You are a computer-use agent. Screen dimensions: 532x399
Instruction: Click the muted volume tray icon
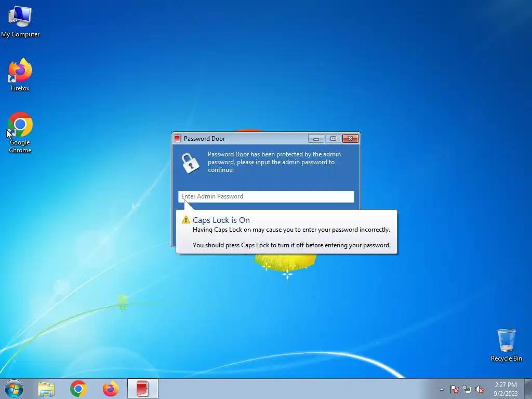tap(480, 389)
